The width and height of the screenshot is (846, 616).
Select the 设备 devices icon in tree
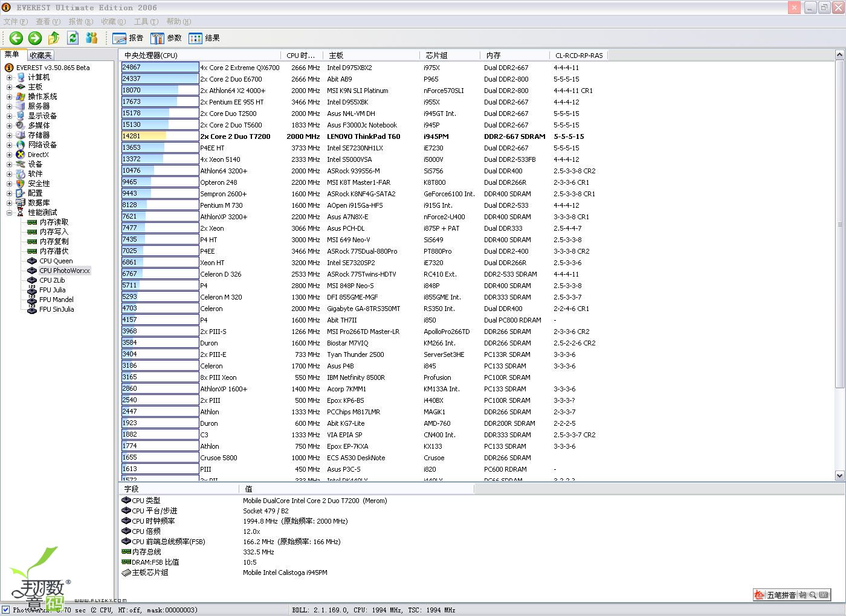pyautogui.click(x=21, y=164)
